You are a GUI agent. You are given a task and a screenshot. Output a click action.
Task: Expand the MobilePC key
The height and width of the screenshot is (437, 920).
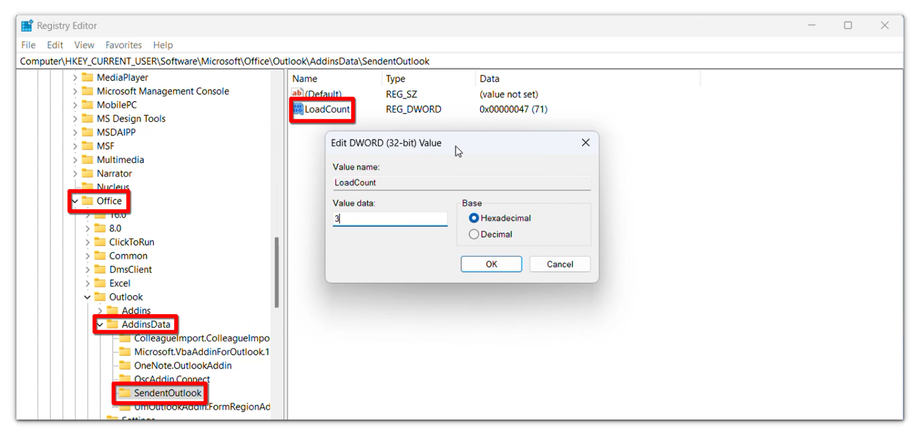click(75, 105)
